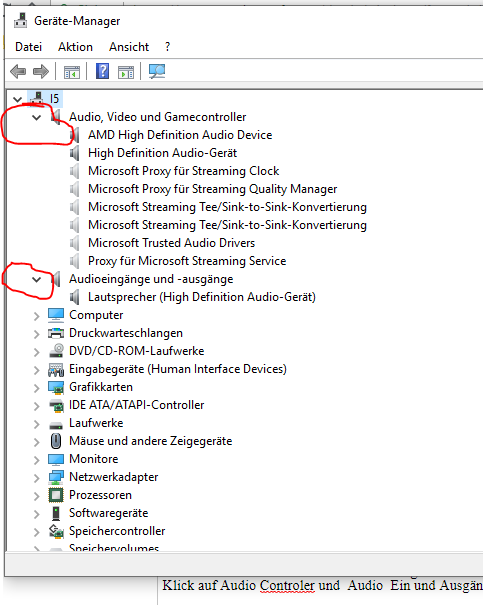Select the Prozessoren label
Screen dimensions: 483x605
(100, 495)
